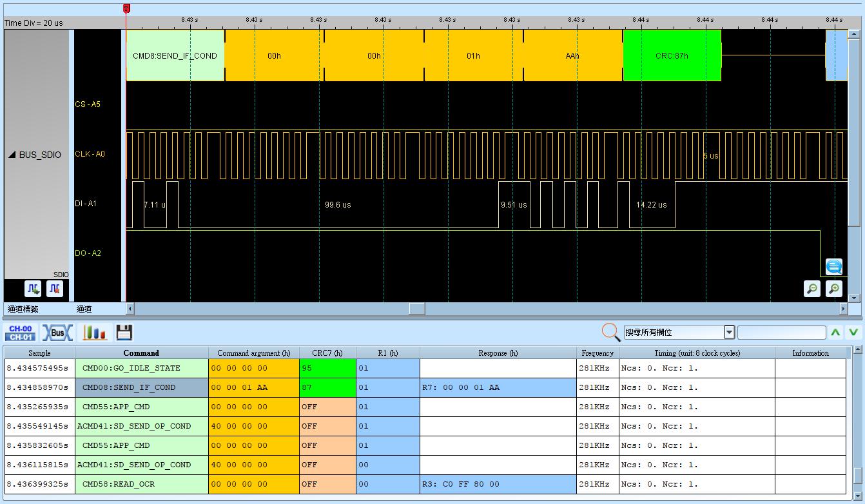Screen dimensions: 865x504
Task: Click the right waveform edge icon under BUS_SDIO
Action: click(55, 288)
